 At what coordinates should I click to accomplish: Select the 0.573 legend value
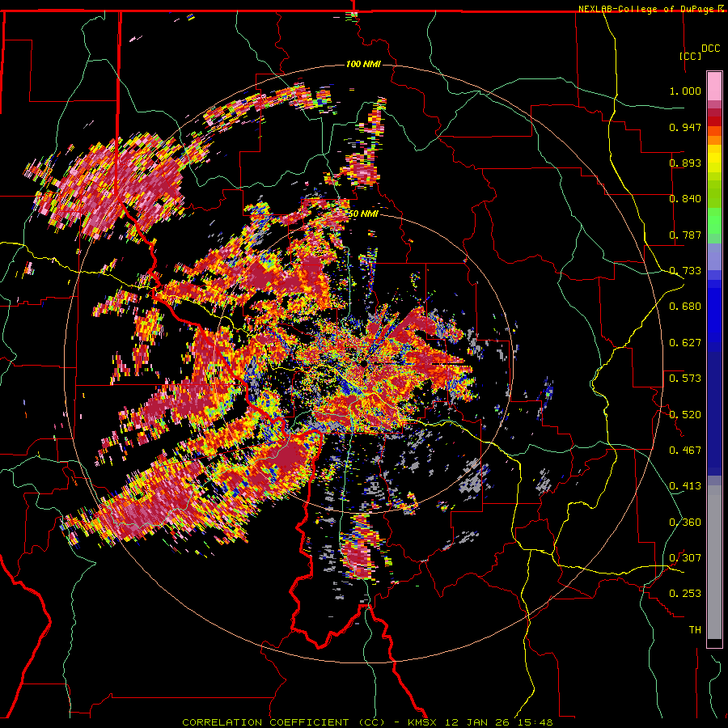pos(685,379)
